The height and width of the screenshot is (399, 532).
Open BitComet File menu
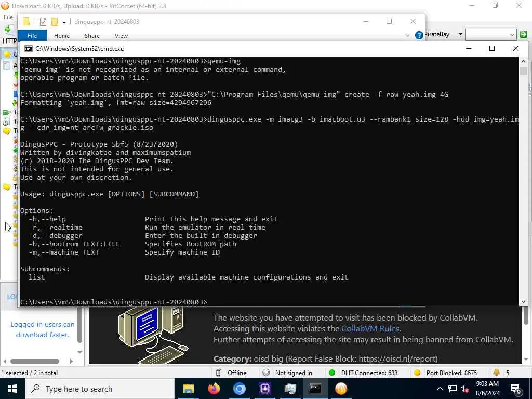point(8,17)
